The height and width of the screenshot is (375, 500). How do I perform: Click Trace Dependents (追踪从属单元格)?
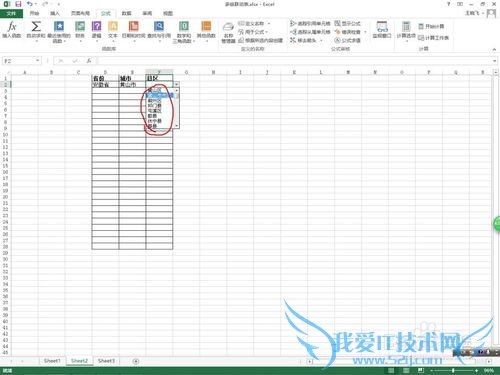tap(310, 32)
